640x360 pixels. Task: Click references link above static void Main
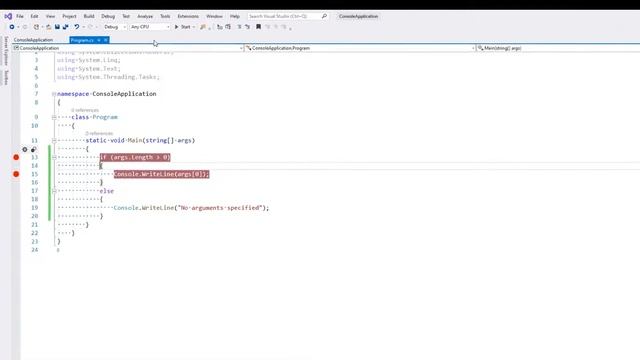pyautogui.click(x=99, y=133)
